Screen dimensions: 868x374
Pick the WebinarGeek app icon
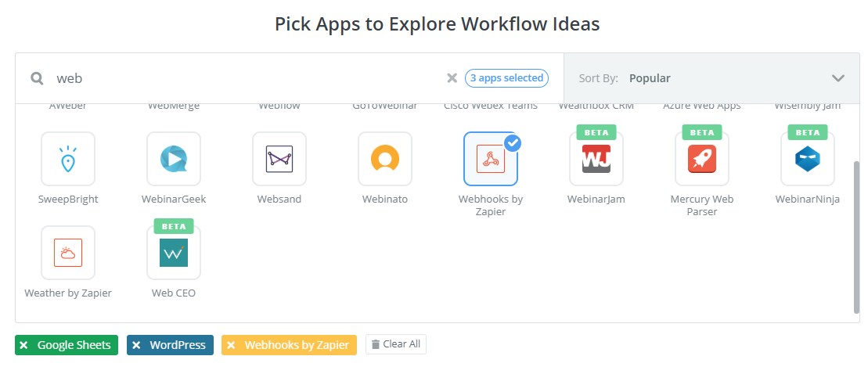click(x=174, y=159)
